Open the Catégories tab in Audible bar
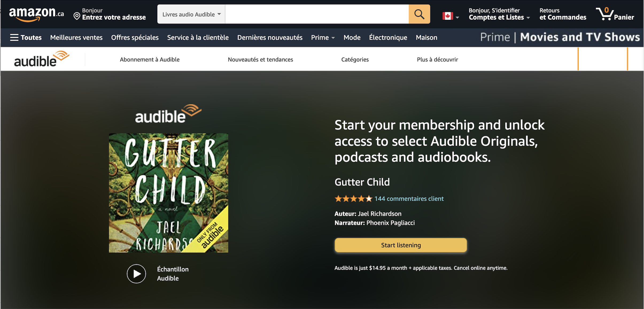The height and width of the screenshot is (309, 644). (x=355, y=59)
